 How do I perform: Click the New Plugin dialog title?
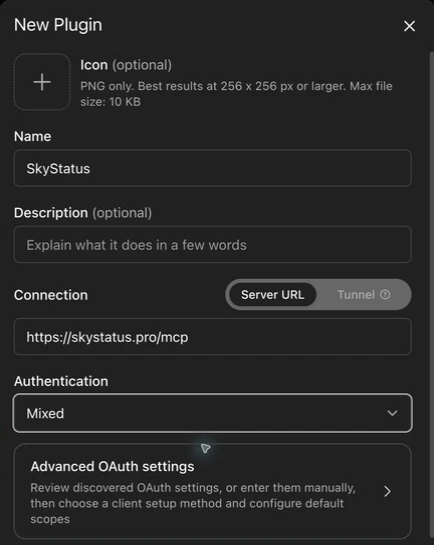58,25
